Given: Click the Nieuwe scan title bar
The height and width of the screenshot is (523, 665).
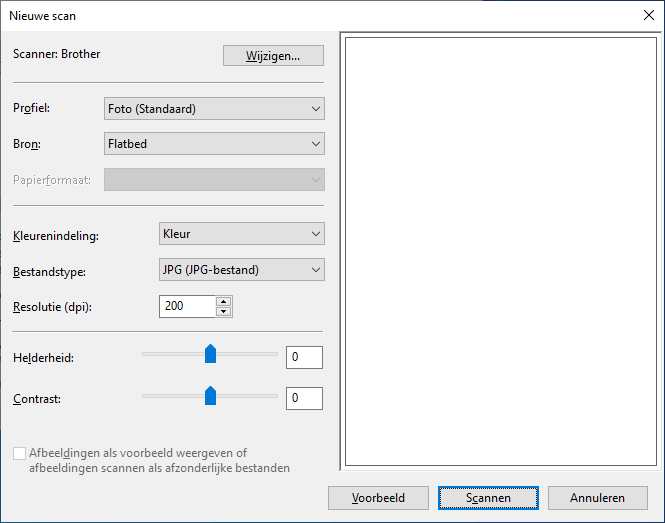Looking at the screenshot, I should [300, 15].
